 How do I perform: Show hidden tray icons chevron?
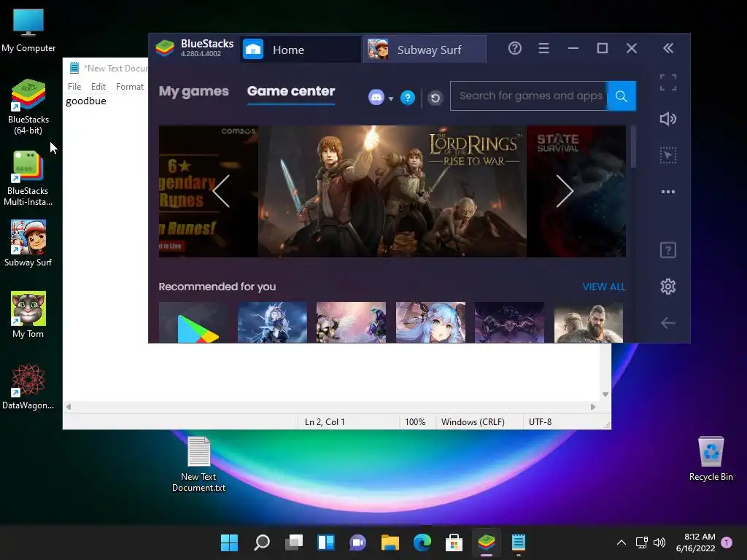point(622,542)
